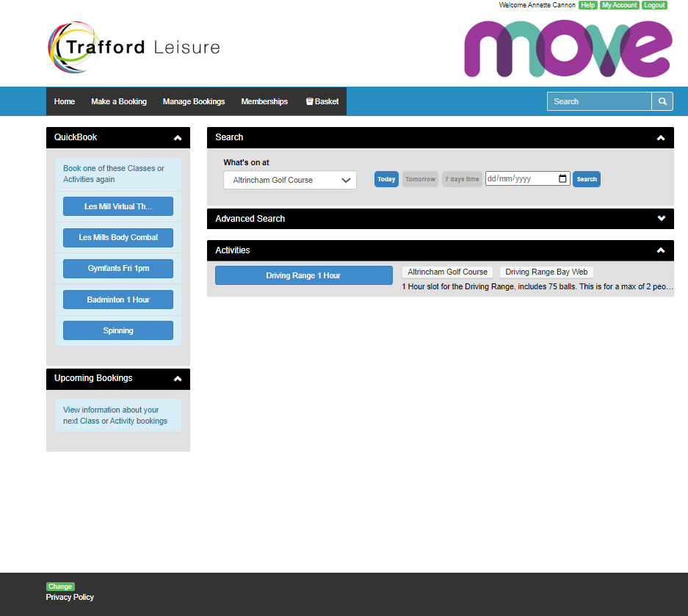The height and width of the screenshot is (616, 688).
Task: Open the Privacy Policy link
Action: point(70,597)
